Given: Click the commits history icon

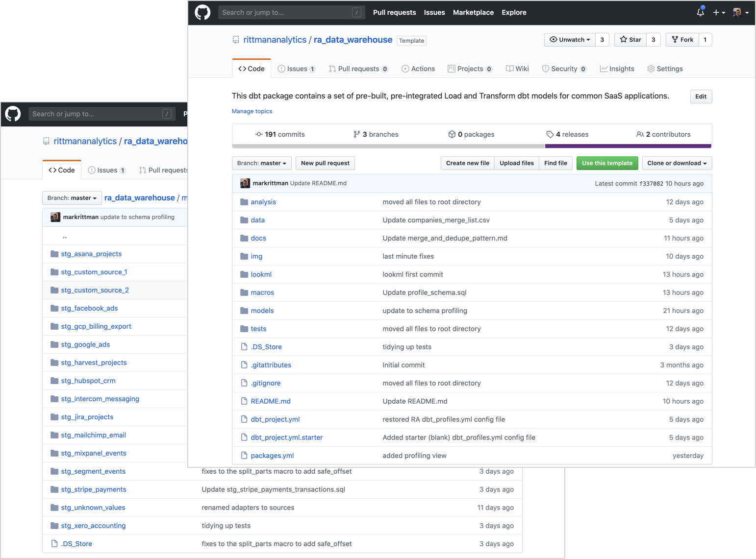Looking at the screenshot, I should pos(258,134).
